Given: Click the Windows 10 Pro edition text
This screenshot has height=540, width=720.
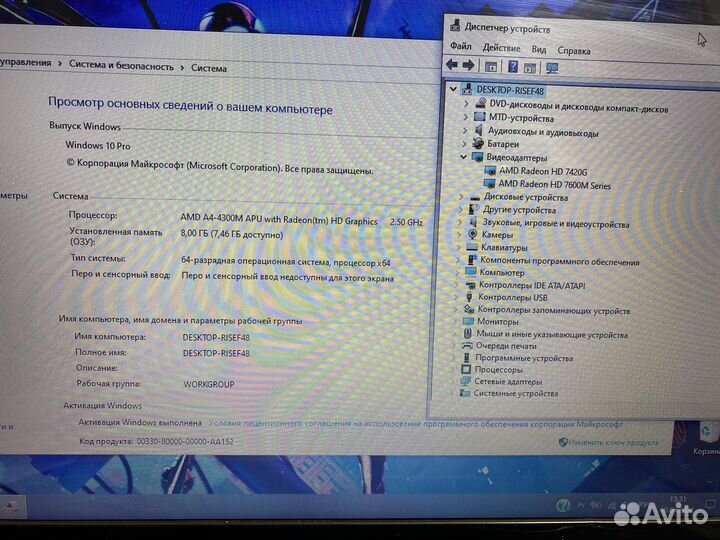Looking at the screenshot, I should pos(98,145).
